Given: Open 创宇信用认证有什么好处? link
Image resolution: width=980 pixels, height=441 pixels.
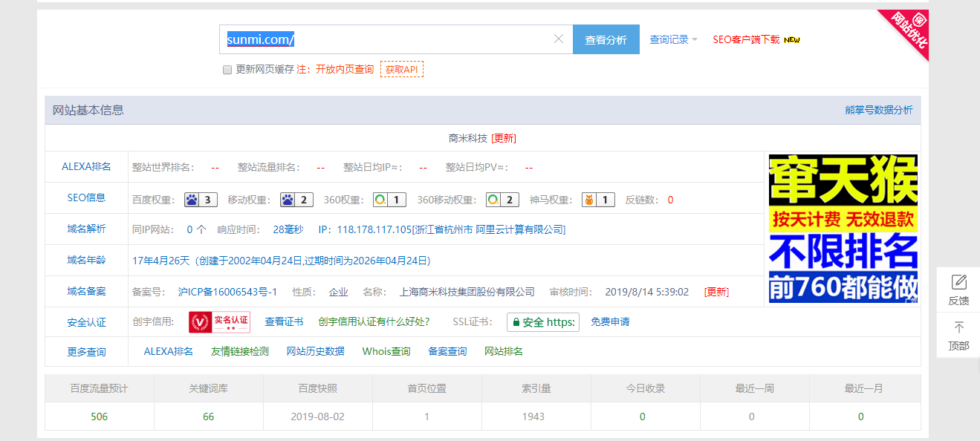Looking at the screenshot, I should click(374, 321).
